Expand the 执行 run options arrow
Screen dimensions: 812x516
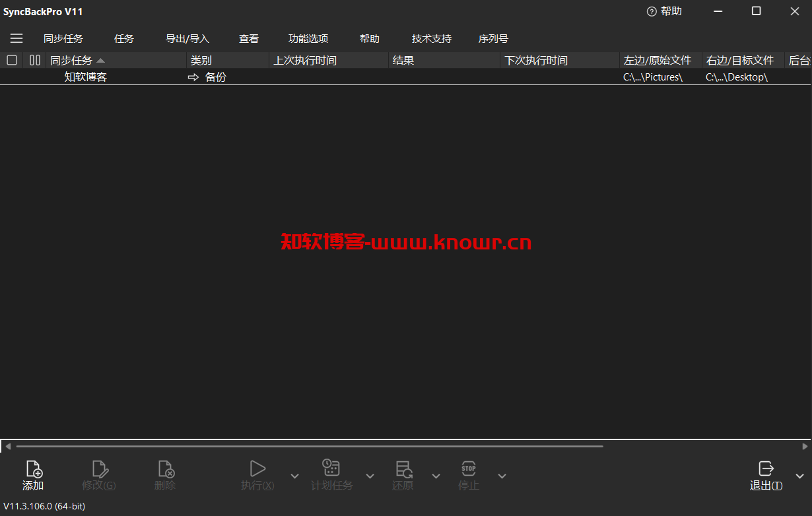tap(294, 476)
